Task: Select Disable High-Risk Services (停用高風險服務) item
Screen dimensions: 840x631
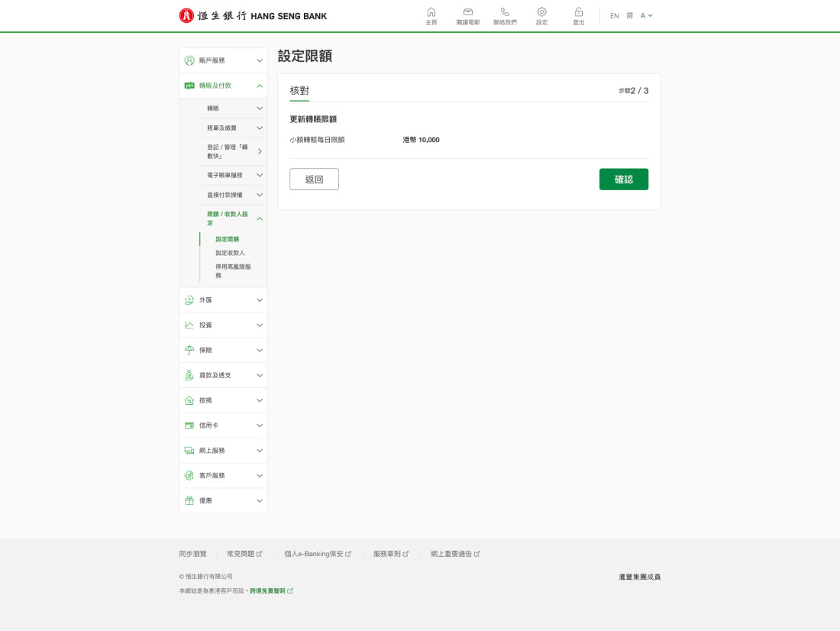Action: tap(233, 271)
